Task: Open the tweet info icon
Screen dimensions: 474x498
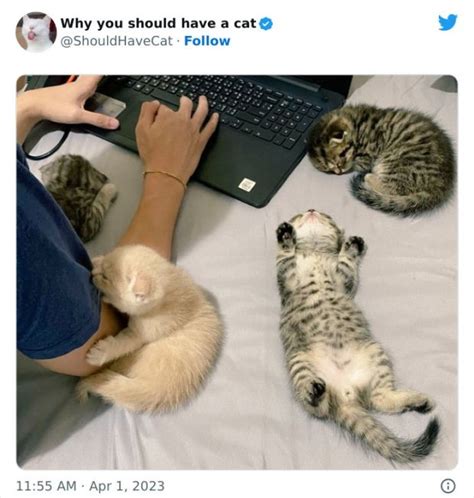Action: pyautogui.click(x=448, y=486)
